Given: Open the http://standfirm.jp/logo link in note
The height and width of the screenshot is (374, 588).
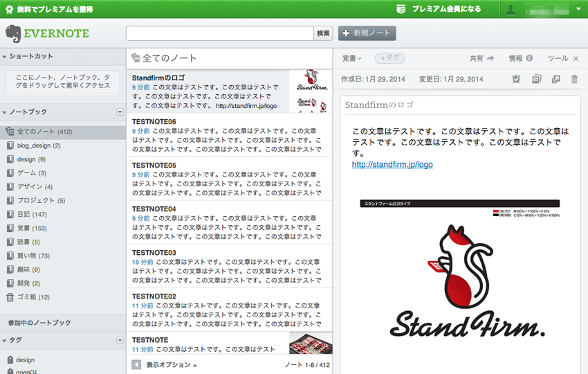Looking at the screenshot, I should [392, 164].
